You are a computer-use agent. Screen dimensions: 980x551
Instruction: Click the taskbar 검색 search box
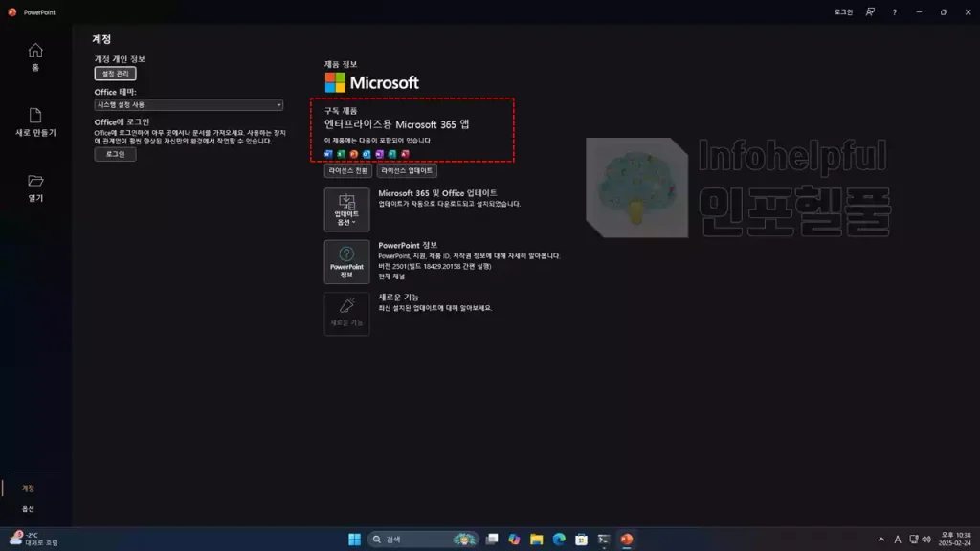point(423,540)
